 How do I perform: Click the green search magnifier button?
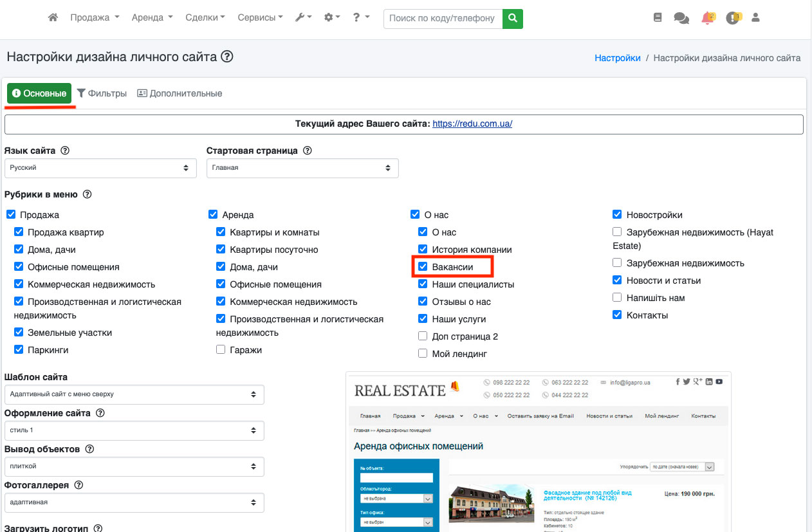click(512, 18)
